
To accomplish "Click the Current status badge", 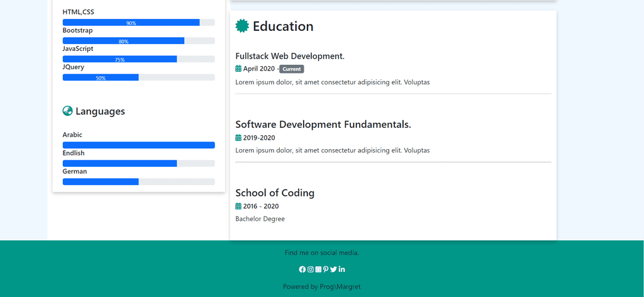I will click(292, 69).
